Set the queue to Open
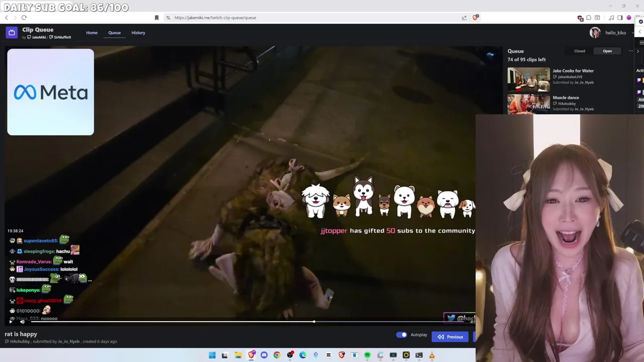The height and width of the screenshot is (362, 644). [607, 51]
